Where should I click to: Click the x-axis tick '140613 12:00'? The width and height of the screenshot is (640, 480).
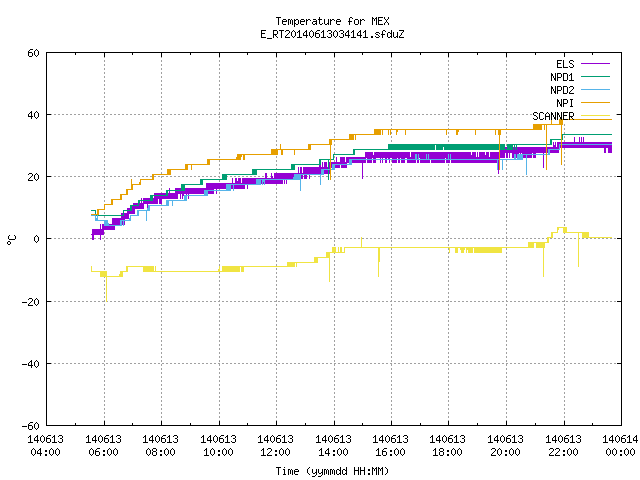coord(276,446)
